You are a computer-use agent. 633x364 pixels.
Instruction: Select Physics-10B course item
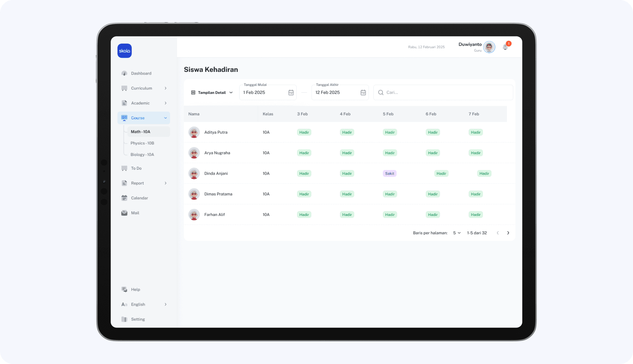[142, 143]
